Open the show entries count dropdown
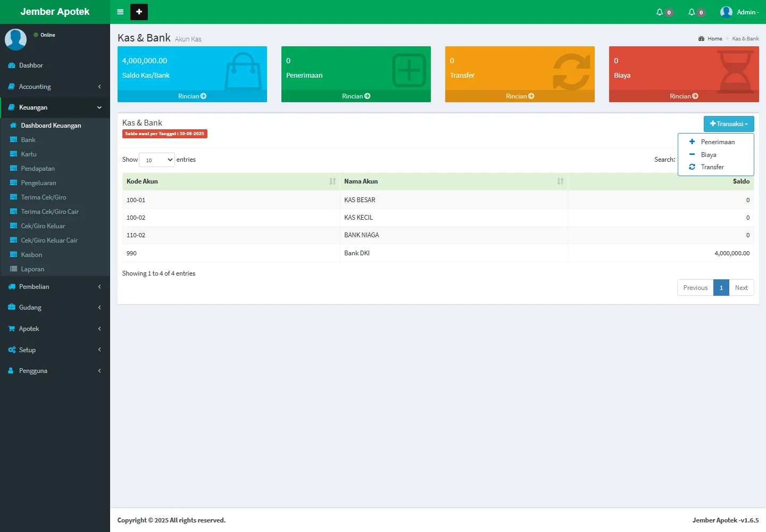 (156, 160)
